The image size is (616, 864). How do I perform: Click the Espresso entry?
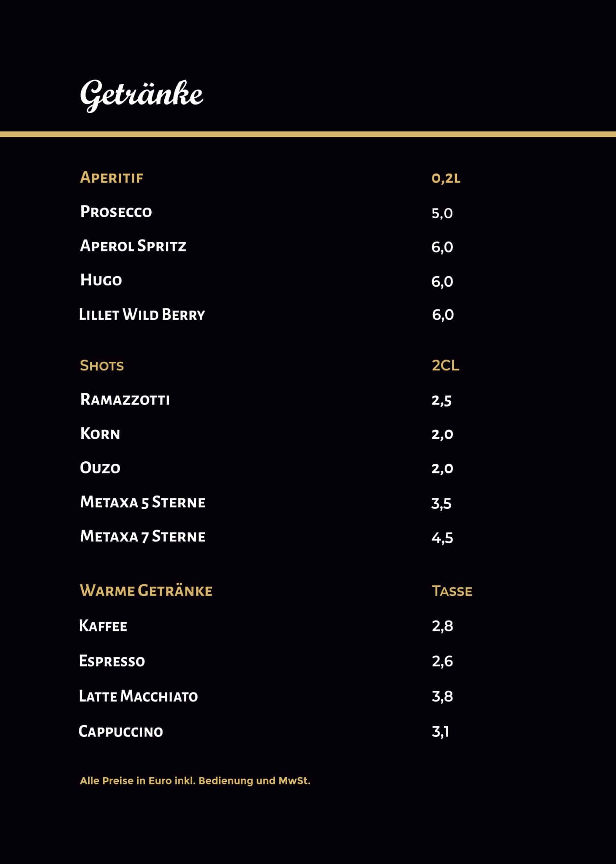tap(112, 661)
